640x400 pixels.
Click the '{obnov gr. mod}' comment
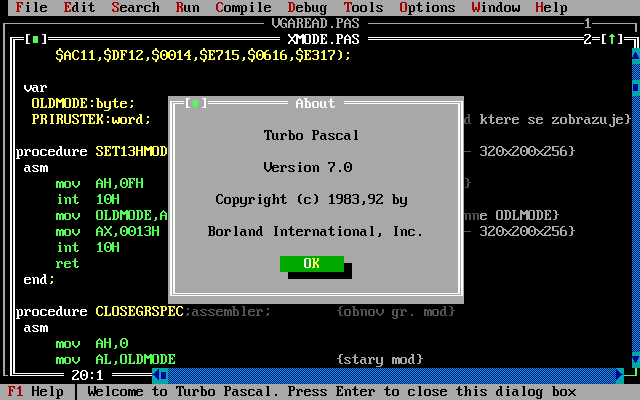click(x=396, y=311)
